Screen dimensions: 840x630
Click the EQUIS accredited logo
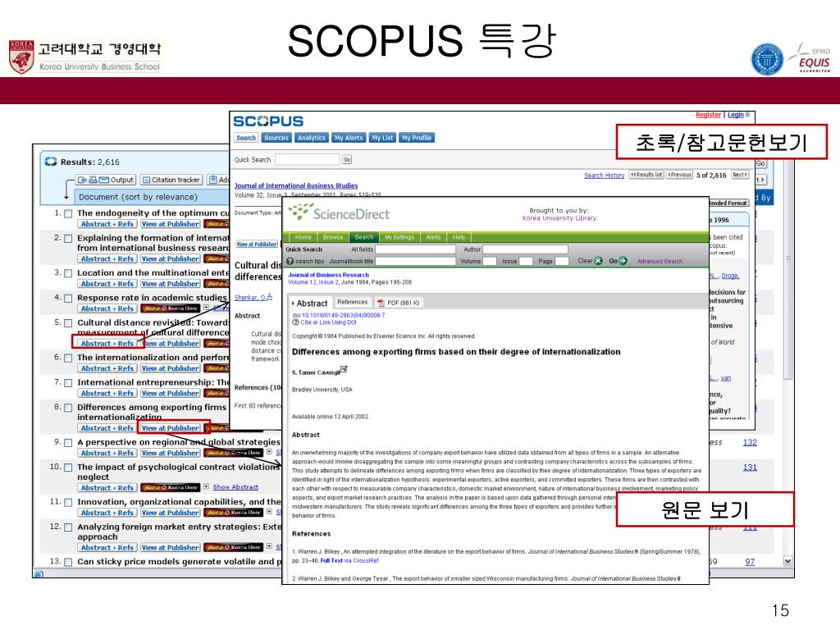pos(811,59)
